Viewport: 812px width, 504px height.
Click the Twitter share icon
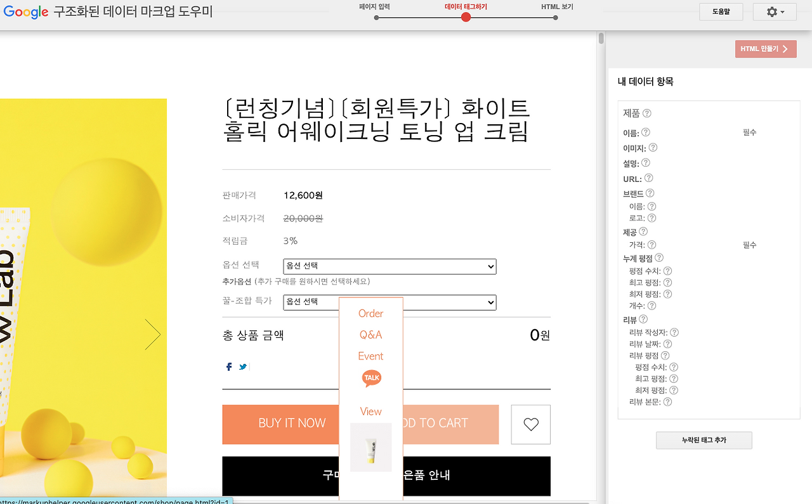[242, 366]
